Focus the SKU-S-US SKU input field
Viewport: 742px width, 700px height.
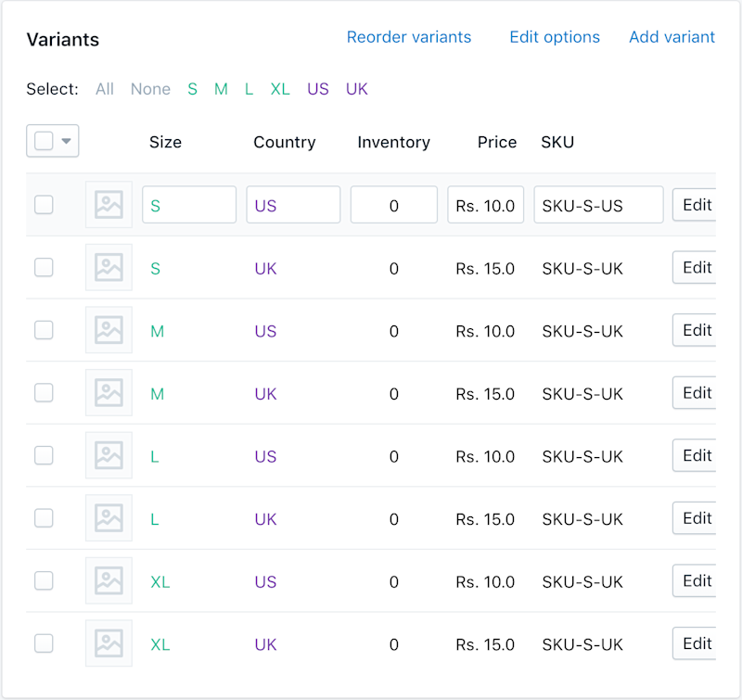coord(598,205)
